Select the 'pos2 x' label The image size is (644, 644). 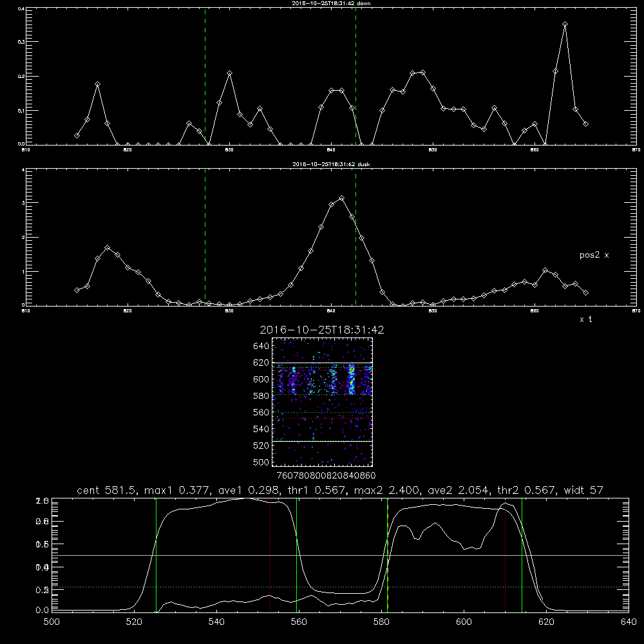(594, 255)
